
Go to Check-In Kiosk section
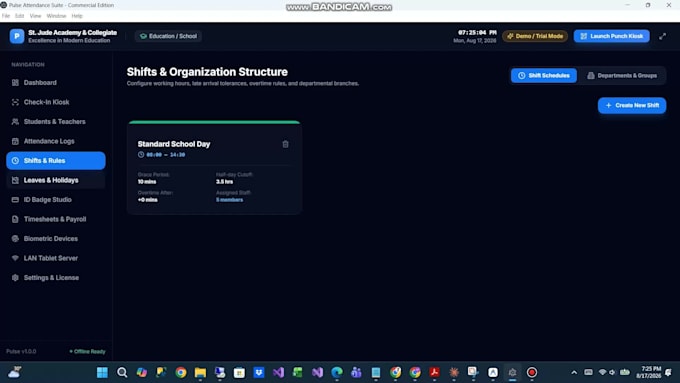click(56, 102)
